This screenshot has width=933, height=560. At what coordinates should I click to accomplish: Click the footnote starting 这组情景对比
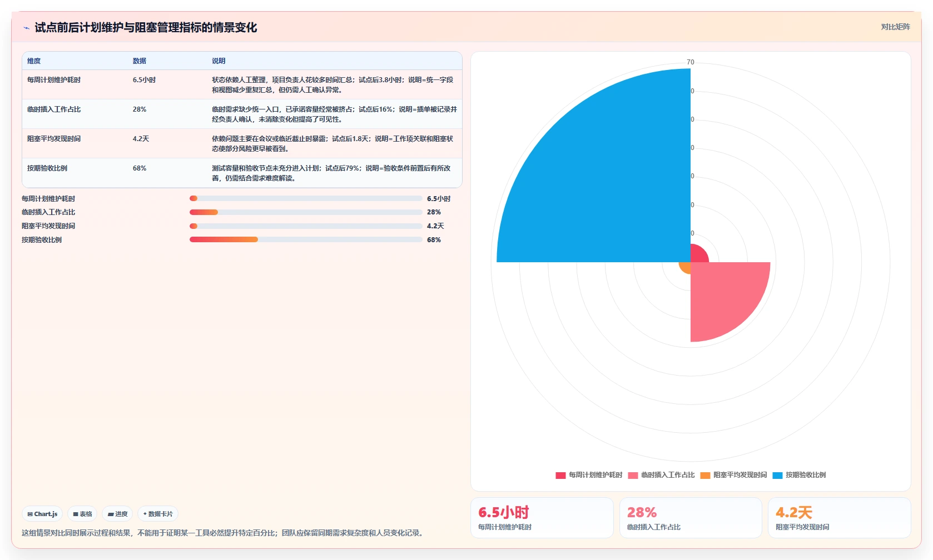[x=224, y=533]
